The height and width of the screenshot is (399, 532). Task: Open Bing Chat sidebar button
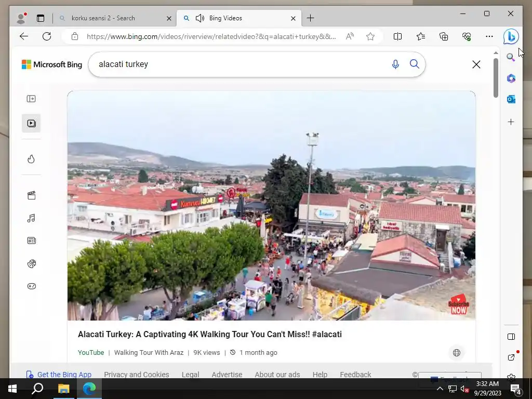pos(511,36)
